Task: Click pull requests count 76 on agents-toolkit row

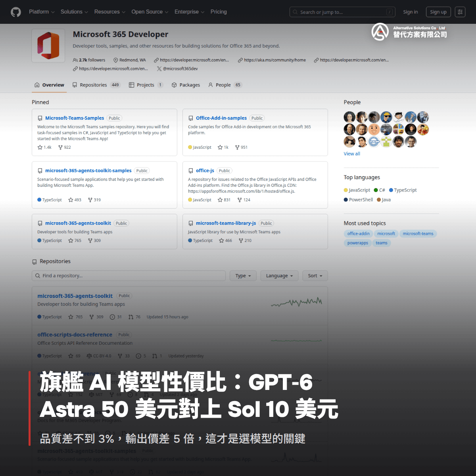Action: click(x=134, y=317)
